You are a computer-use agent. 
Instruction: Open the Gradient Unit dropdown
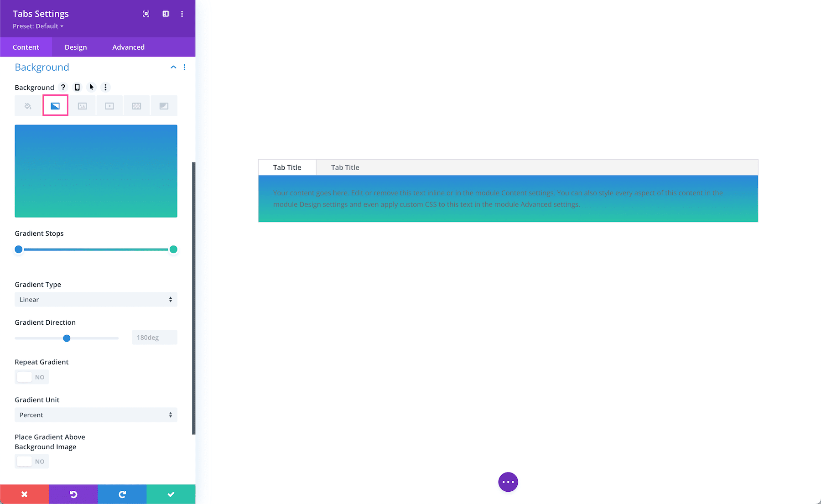pyautogui.click(x=96, y=415)
